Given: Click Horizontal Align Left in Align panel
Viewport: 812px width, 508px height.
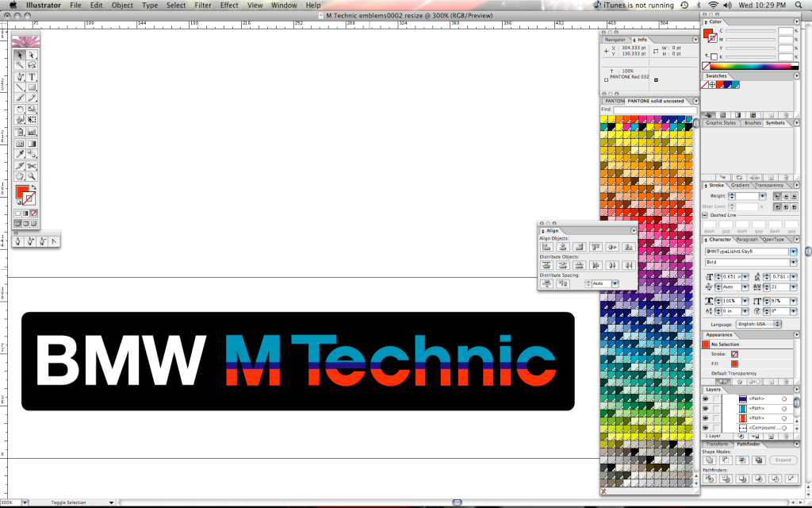Looking at the screenshot, I should click(546, 248).
